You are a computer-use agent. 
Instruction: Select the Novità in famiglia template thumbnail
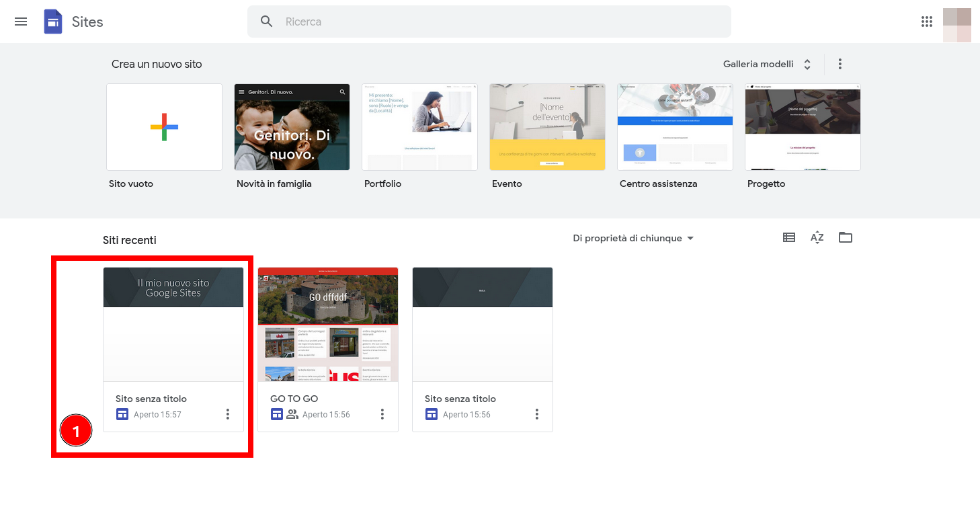(x=292, y=127)
